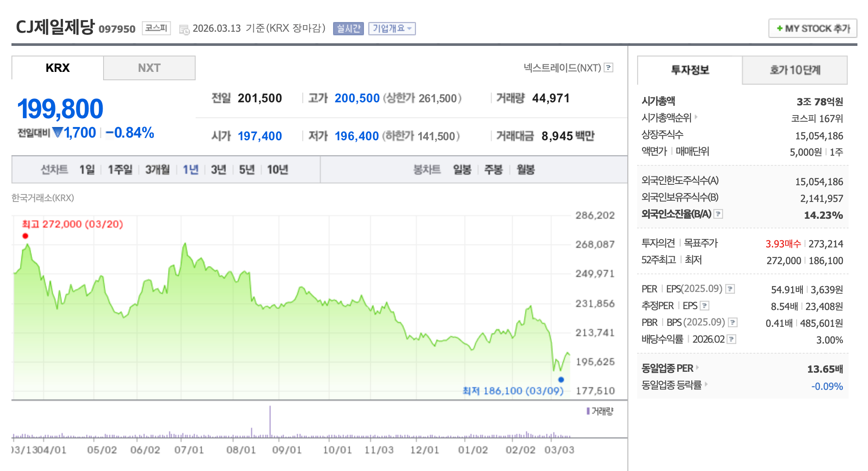This screenshot has width=868, height=471.
Task: Click calendar clock icon beside the date
Action: (184, 29)
